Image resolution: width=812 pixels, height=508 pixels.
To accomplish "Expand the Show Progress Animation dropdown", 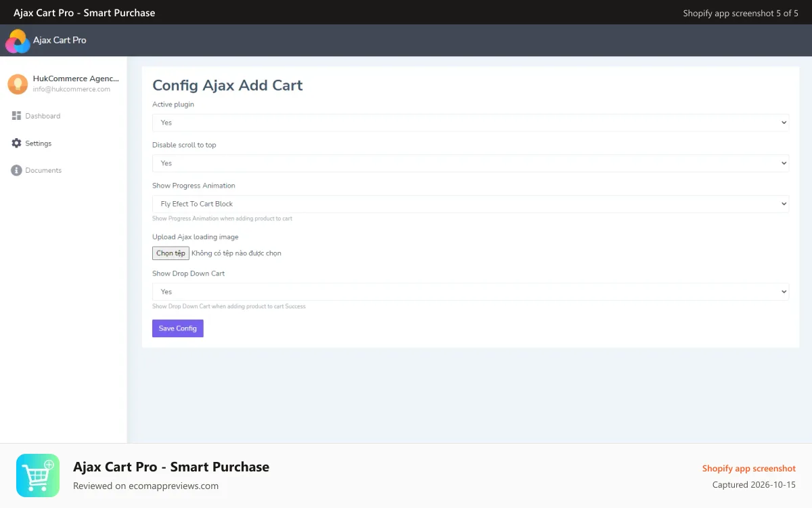I will pyautogui.click(x=470, y=204).
